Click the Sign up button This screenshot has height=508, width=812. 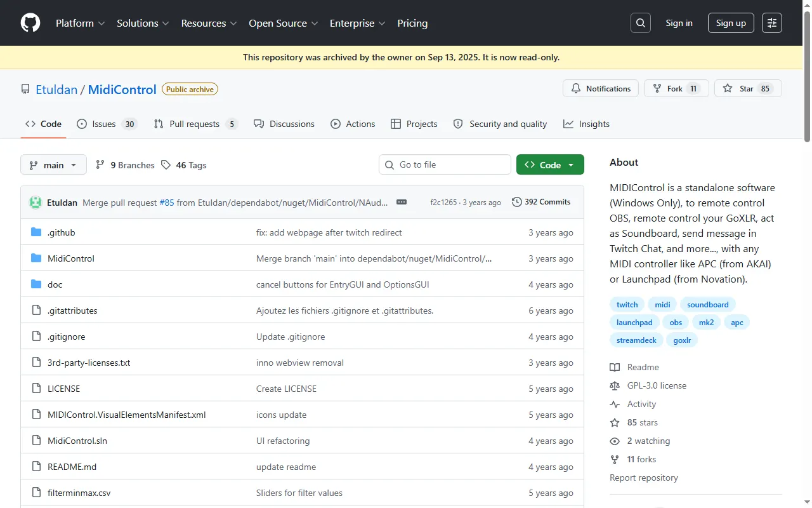click(x=731, y=23)
